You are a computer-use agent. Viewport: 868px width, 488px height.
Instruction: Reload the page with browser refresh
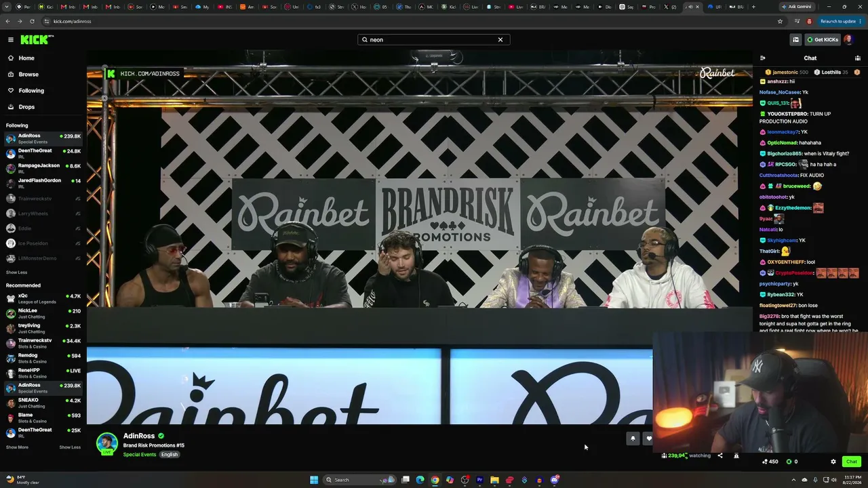click(32, 21)
